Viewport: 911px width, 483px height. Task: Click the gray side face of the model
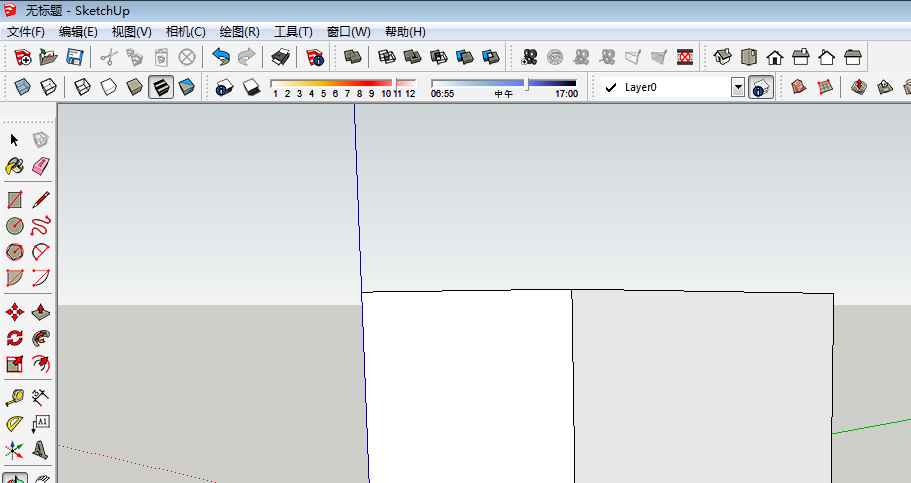pos(703,387)
